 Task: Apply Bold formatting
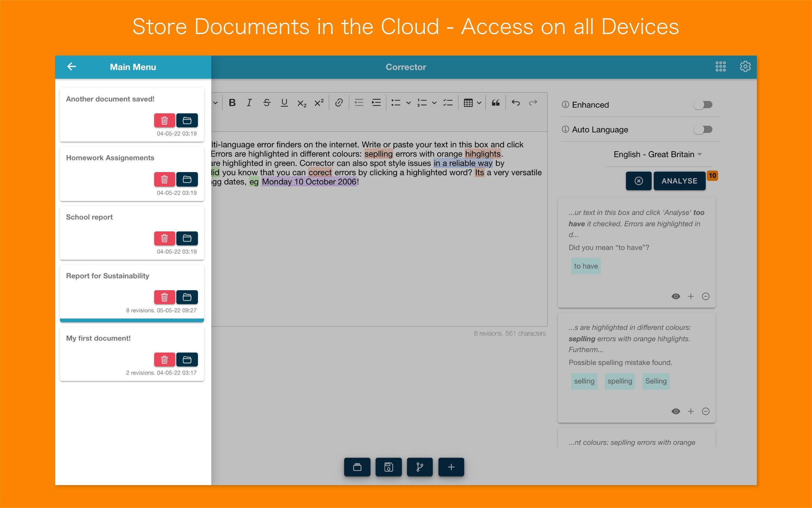232,103
